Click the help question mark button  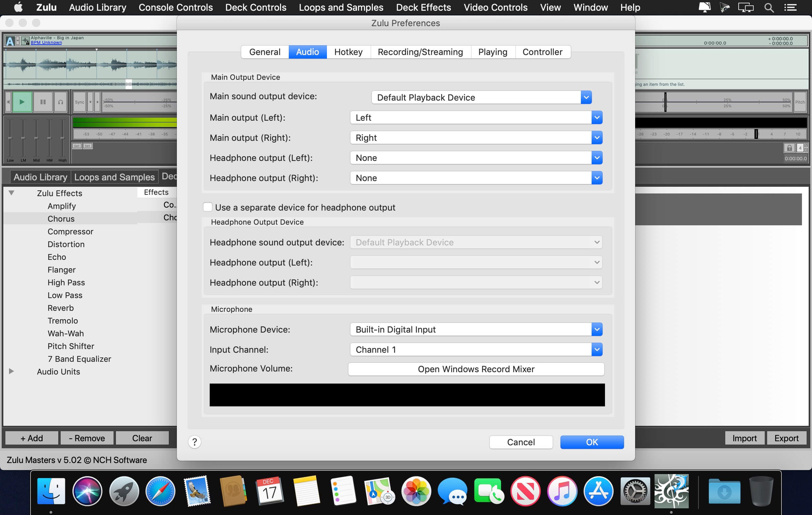(195, 442)
